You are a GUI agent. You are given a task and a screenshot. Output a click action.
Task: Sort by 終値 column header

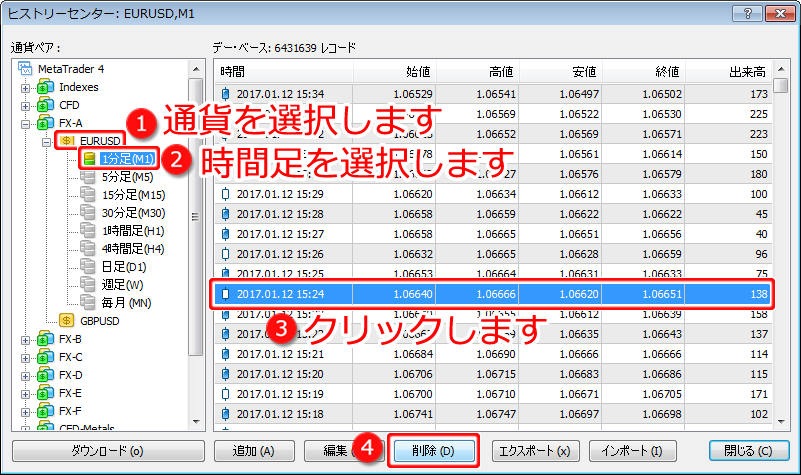pos(644,72)
